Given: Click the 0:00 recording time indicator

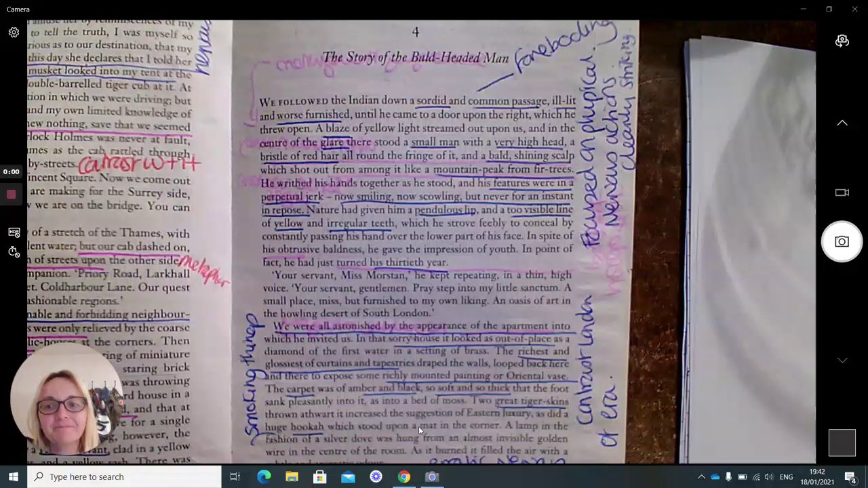Looking at the screenshot, I should tap(12, 171).
